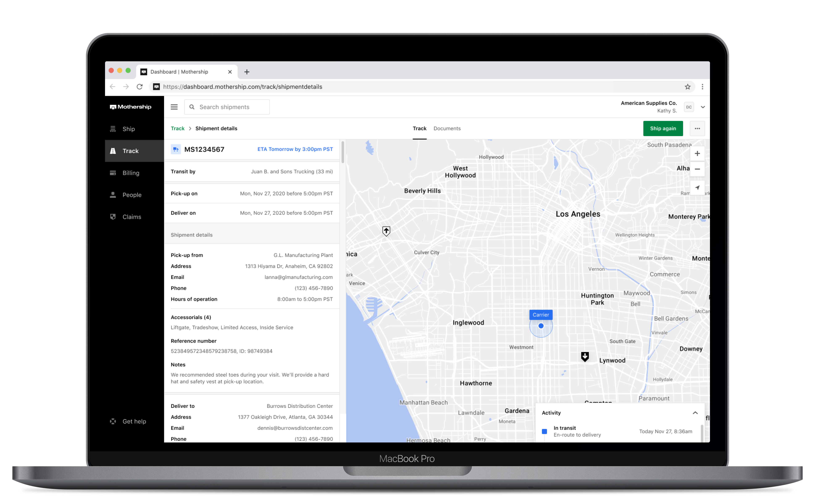Collapse the Activity panel chevron
The height and width of the screenshot is (504, 815).
tap(695, 413)
